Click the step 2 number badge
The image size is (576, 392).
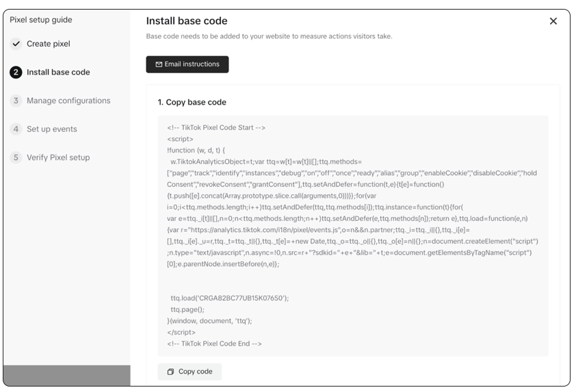click(x=16, y=73)
